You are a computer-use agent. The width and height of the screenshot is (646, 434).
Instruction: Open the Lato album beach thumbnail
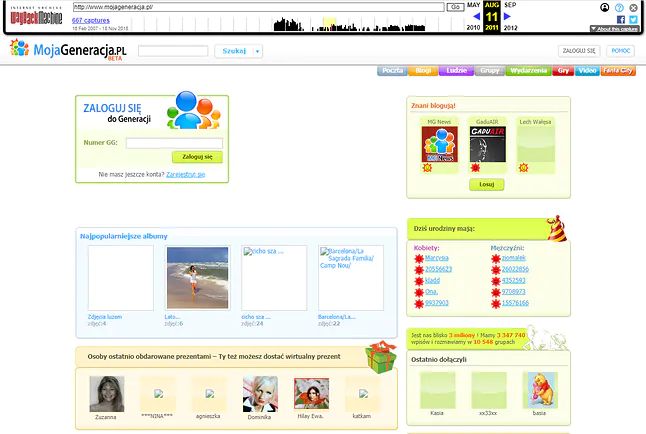click(x=197, y=278)
